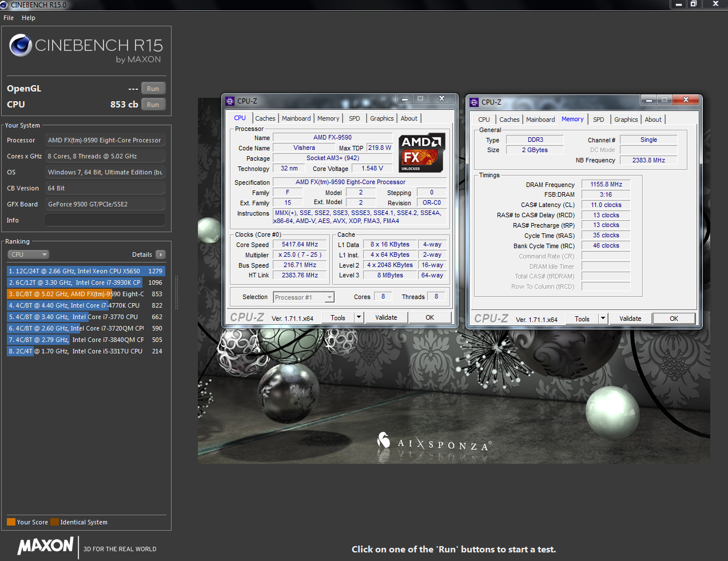The height and width of the screenshot is (561, 728).
Task: Switch to CPU tab in right CPU-Z
Action: click(x=484, y=120)
